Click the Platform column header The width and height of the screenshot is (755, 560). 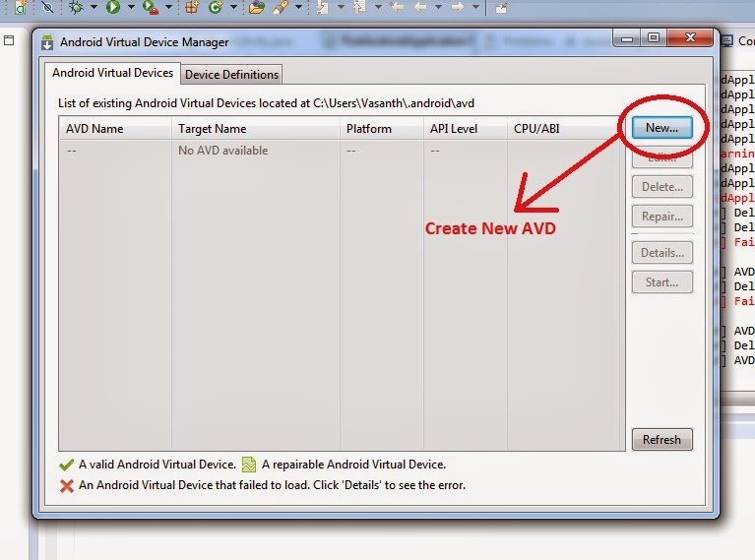point(381,129)
